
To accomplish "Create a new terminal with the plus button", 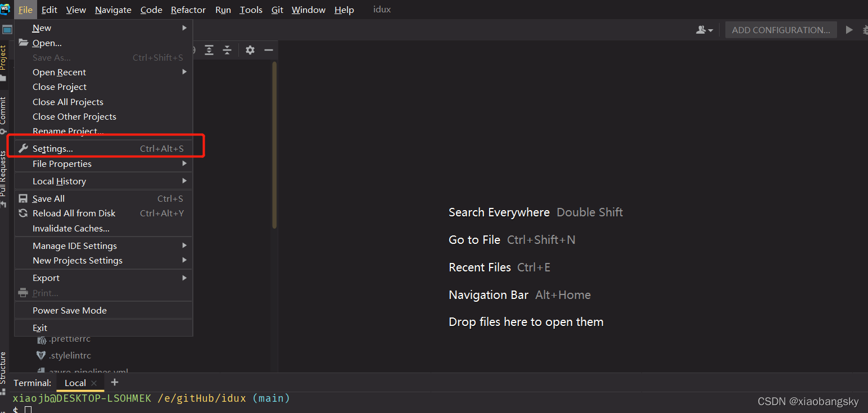I will [x=115, y=382].
